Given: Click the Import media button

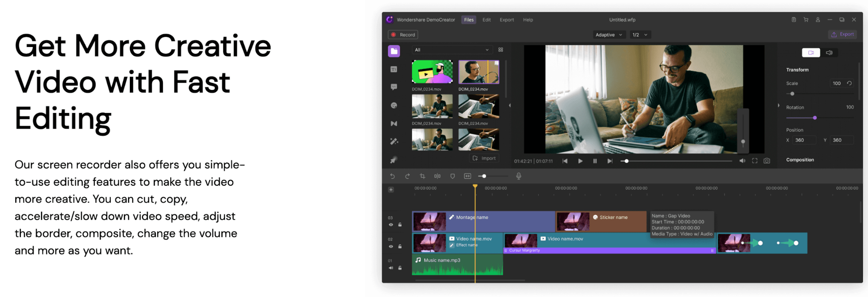Looking at the screenshot, I should (484, 158).
